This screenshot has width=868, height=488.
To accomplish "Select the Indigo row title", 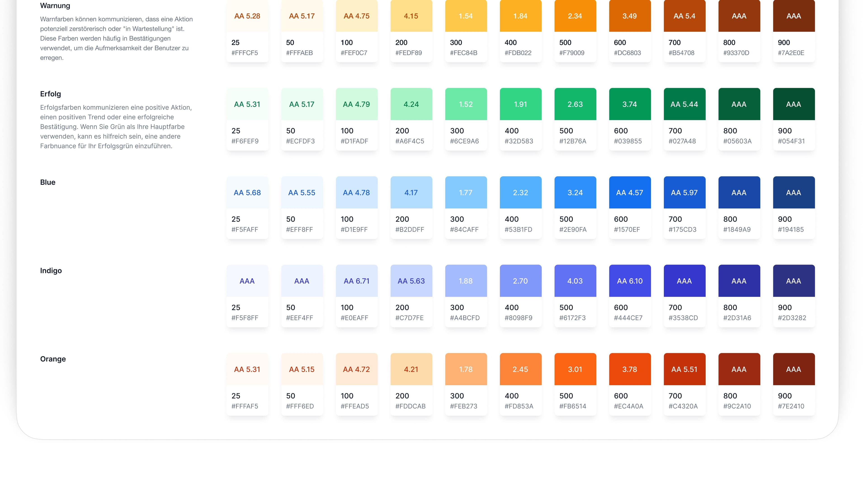I will pyautogui.click(x=51, y=270).
